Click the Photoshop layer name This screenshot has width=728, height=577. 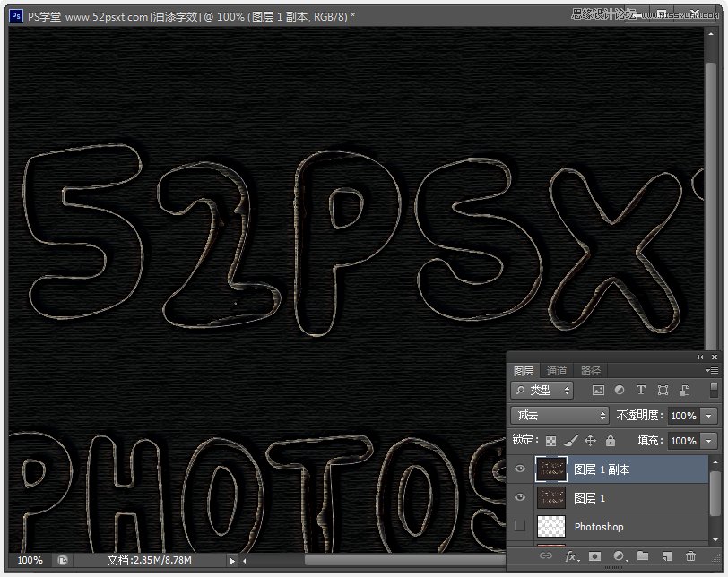tap(599, 527)
